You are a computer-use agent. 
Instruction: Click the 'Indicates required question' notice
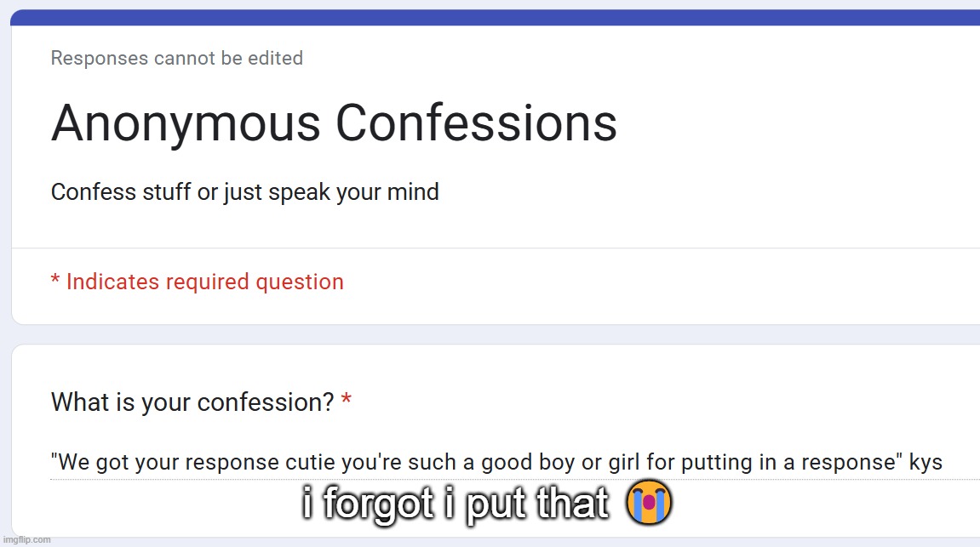pyautogui.click(x=198, y=282)
